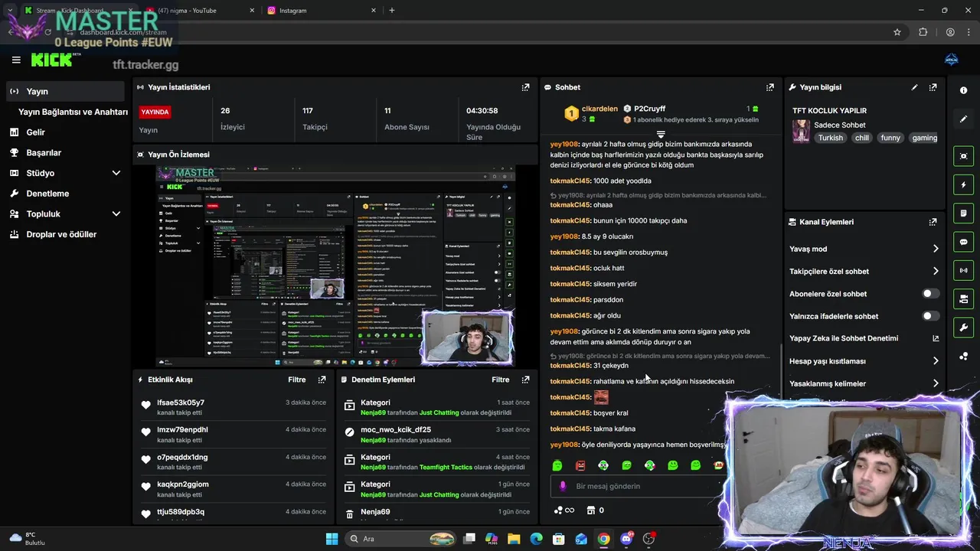
Task: Pop out the Sohbet chat panel
Action: click(x=769, y=87)
